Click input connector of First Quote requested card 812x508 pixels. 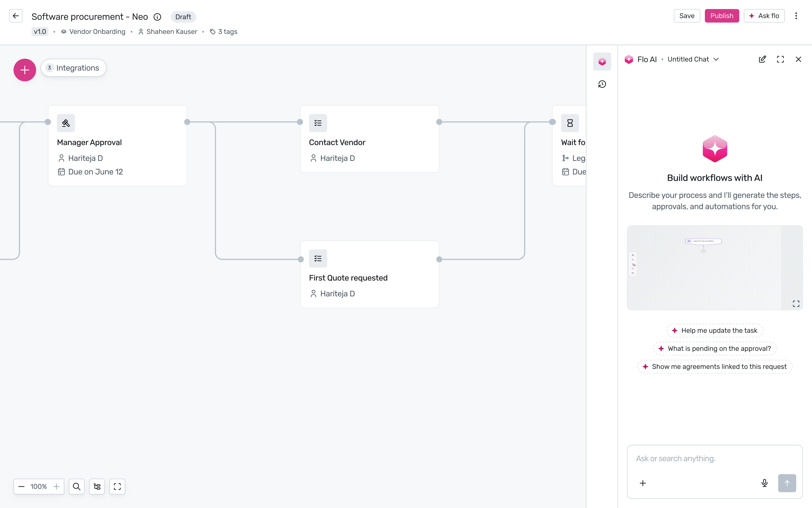301,259
